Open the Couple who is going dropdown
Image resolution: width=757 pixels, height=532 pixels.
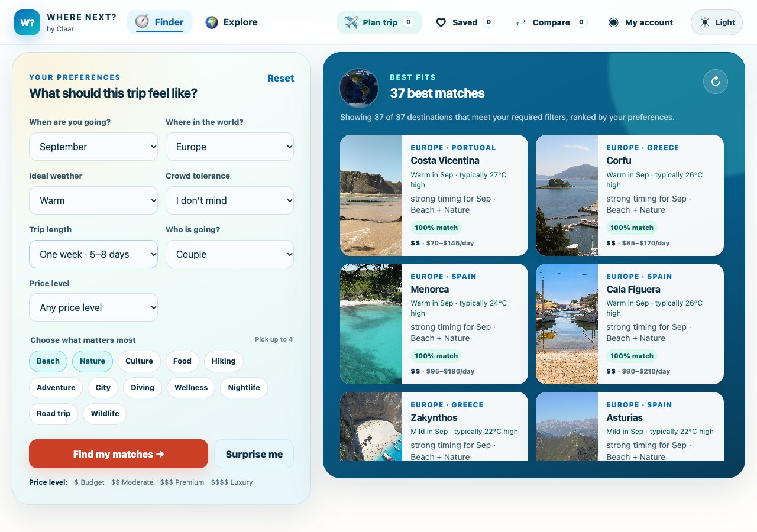point(229,254)
